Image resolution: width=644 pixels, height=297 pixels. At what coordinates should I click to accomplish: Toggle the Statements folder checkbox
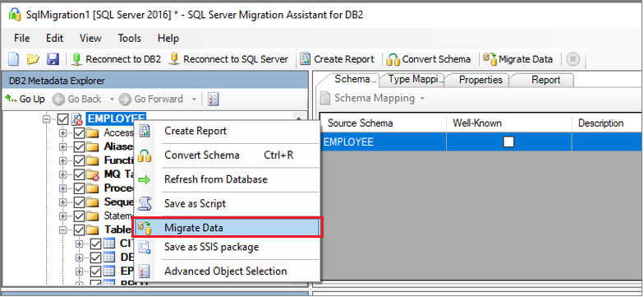(x=79, y=216)
